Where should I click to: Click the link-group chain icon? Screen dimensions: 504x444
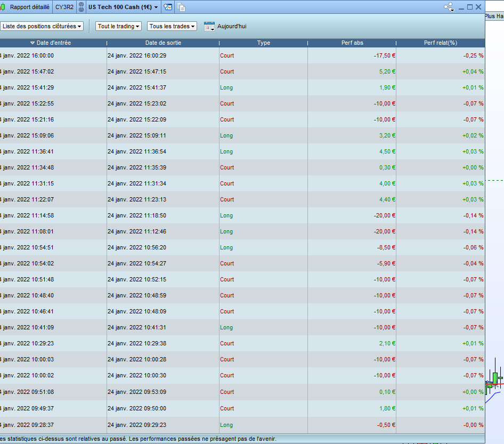[x=82, y=7]
